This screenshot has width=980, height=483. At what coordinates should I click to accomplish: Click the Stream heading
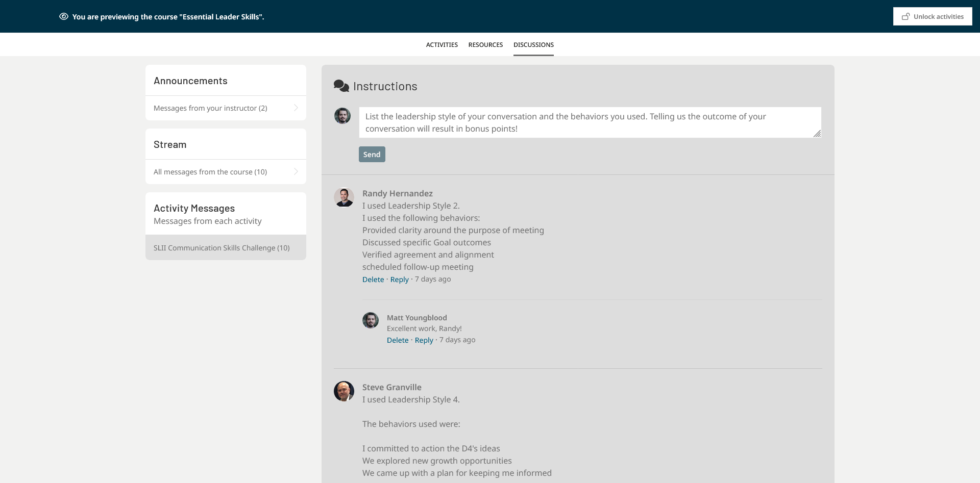point(170,144)
